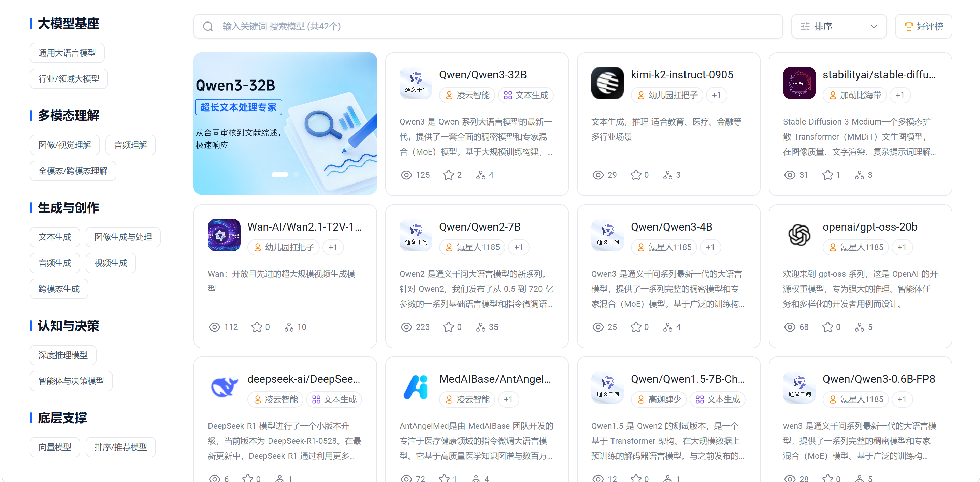
Task: Click the deepseek-ai whale logo
Action: (x=224, y=387)
